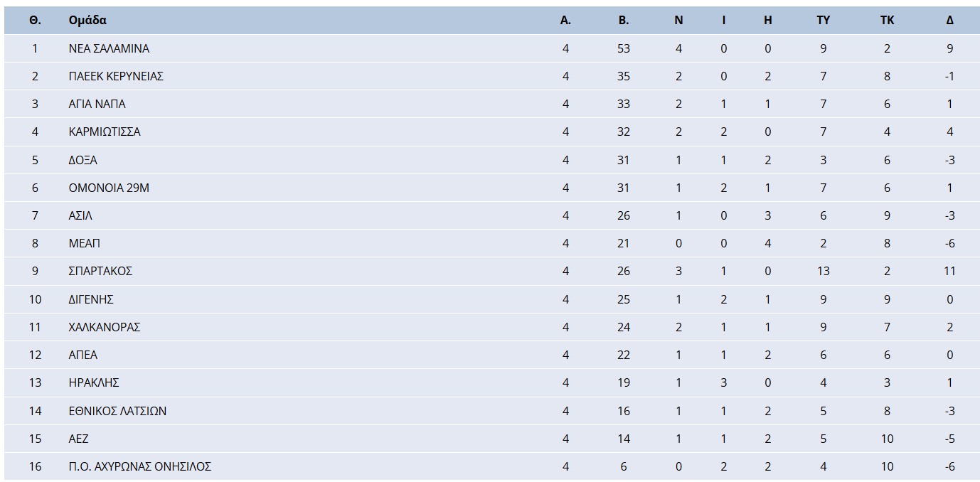Click the ΝΕΑ ΣΑΛΑΜΙΝΑ team name
The image size is (980, 482).
click(109, 48)
